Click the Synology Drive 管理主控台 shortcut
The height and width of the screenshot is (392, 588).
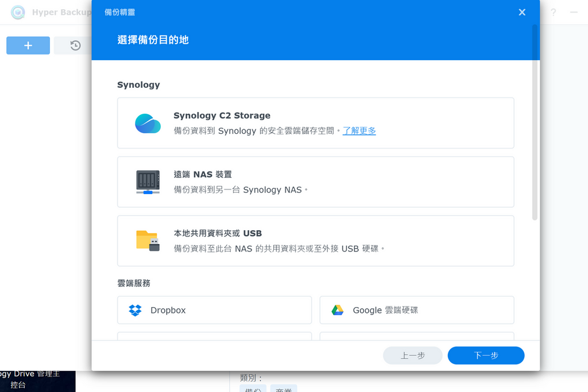pos(30,379)
